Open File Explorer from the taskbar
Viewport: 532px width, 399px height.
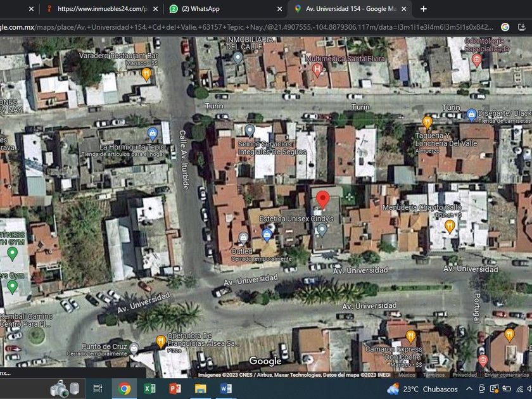(201, 388)
